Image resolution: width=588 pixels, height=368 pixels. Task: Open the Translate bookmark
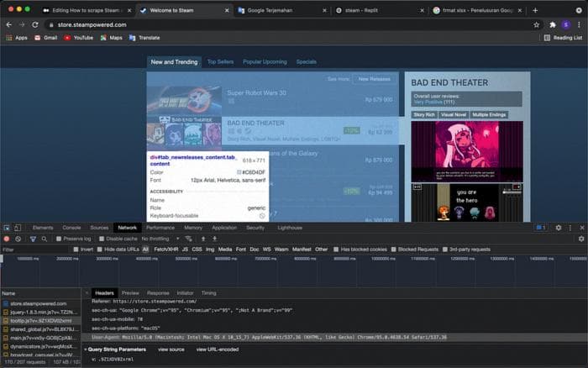(x=144, y=38)
